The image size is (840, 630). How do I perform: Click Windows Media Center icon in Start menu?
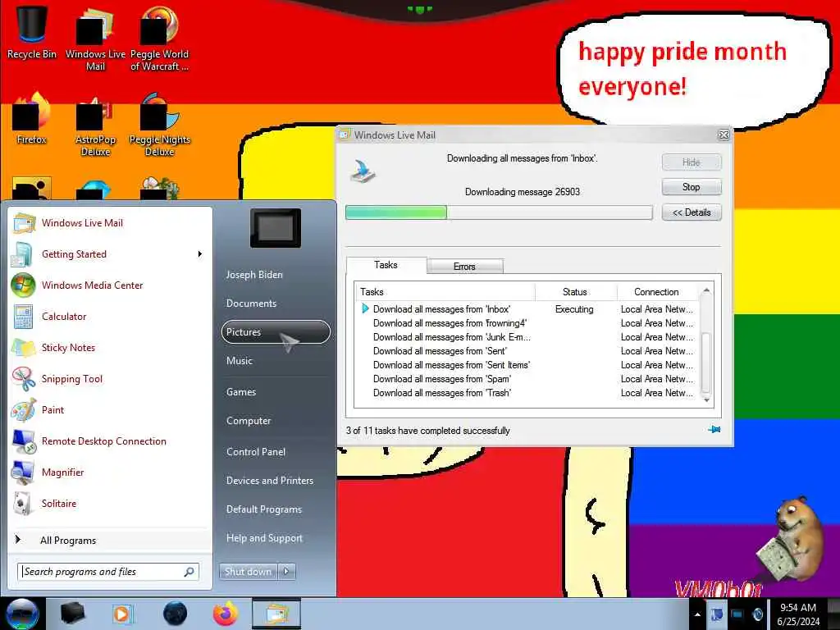click(x=23, y=285)
